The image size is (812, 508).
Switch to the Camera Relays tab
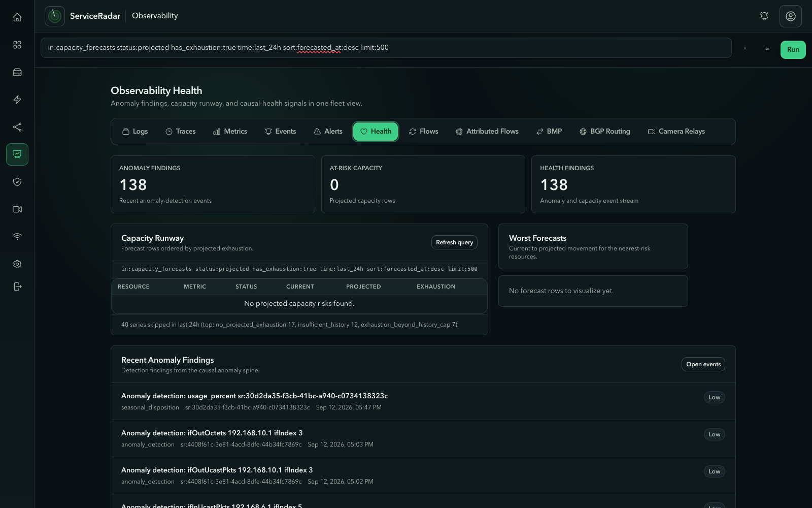coord(676,132)
